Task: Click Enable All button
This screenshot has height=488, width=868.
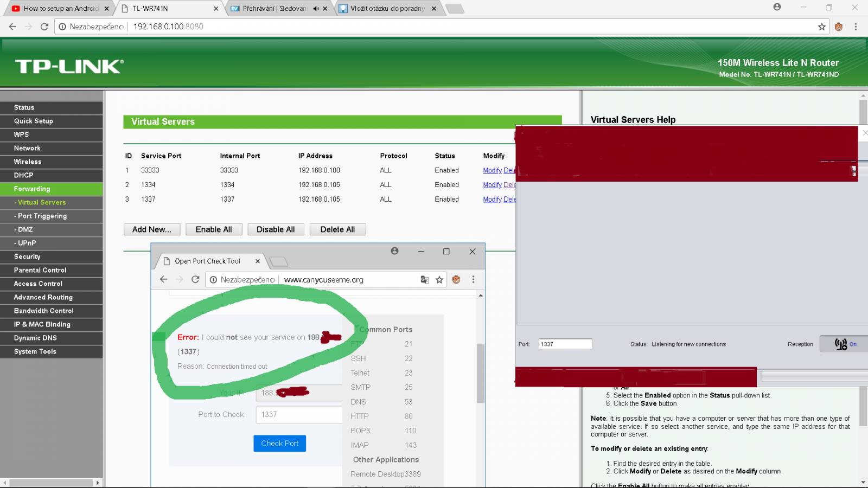Action: coord(214,229)
